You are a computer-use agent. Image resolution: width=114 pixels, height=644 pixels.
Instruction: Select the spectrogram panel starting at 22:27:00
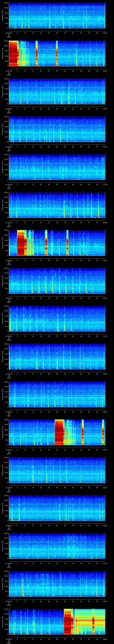click(57, 205)
